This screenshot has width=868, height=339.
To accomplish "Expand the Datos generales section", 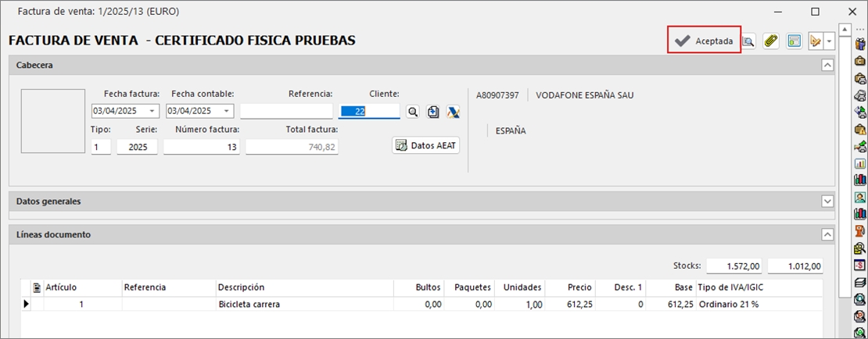I will point(827,202).
